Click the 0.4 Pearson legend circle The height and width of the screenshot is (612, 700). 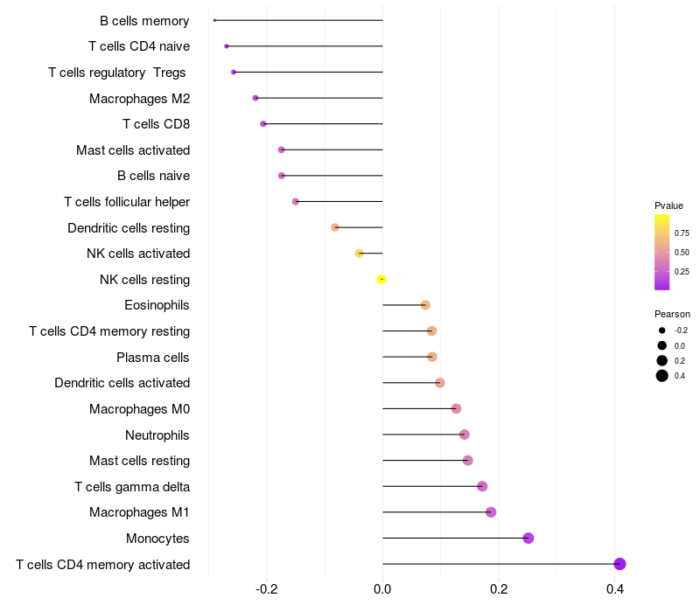click(x=662, y=376)
